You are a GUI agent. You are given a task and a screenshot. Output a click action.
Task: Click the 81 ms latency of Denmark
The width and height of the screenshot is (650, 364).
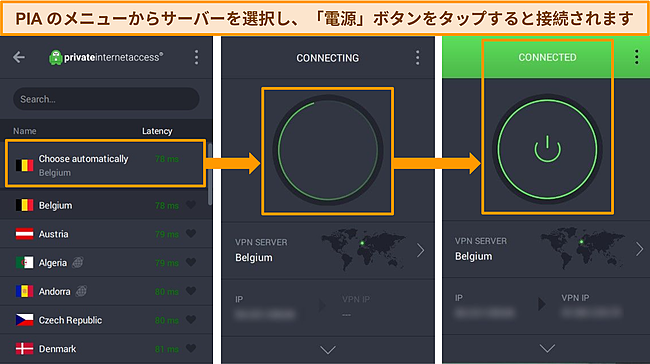(x=167, y=349)
